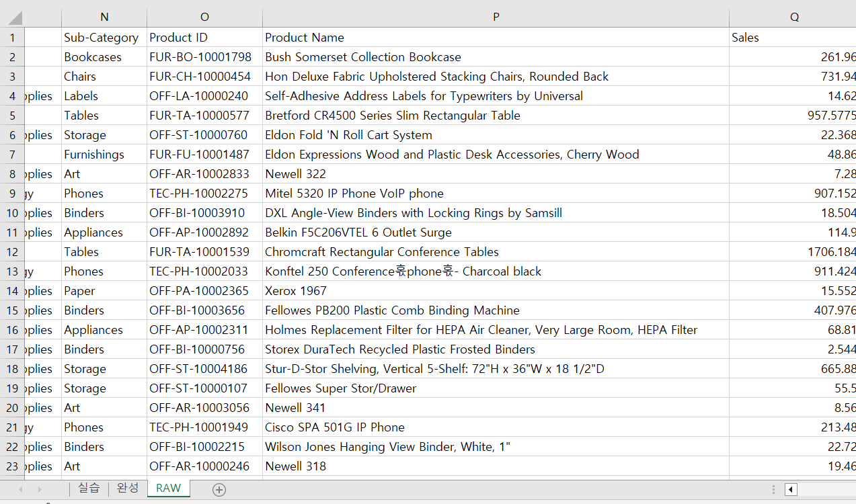This screenshot has width=856, height=504.
Task: Click Self-Adhesive Address Labels cell
Action: 496,96
